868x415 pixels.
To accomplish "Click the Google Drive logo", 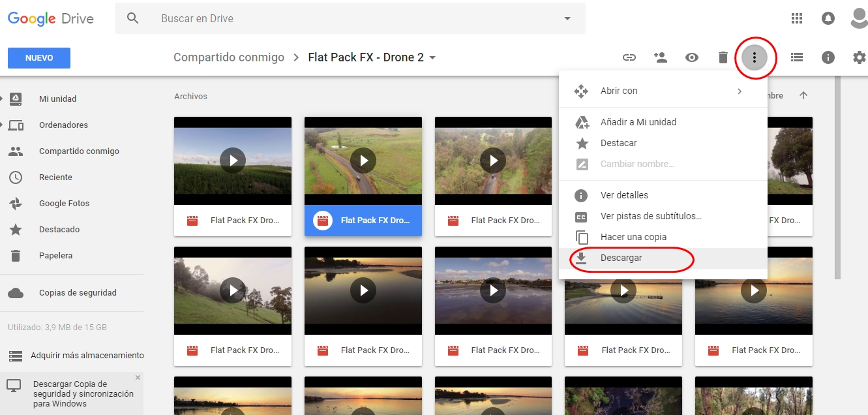I will pos(51,18).
